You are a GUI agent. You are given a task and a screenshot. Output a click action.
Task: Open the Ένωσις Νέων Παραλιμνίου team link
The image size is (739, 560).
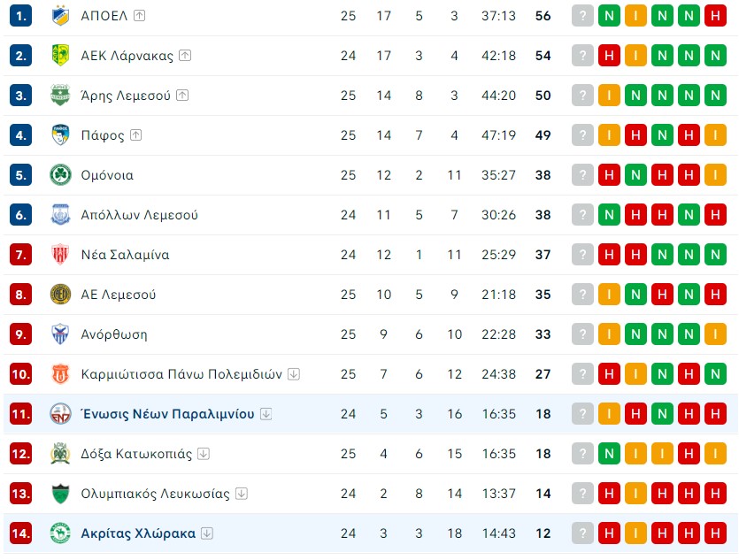[x=167, y=414]
